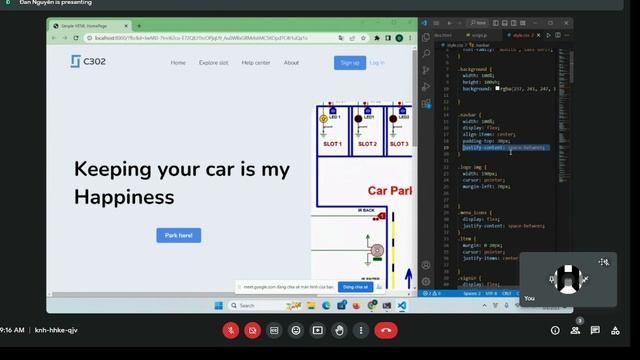Open VS Code Explorer in the activity bar
Screen dimensions: 640x360
(x=426, y=37)
